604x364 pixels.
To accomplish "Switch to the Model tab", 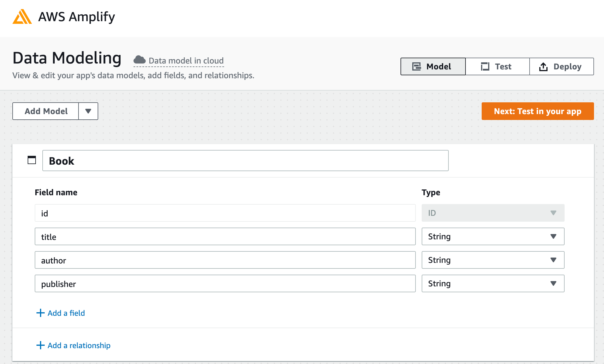I will coord(433,66).
